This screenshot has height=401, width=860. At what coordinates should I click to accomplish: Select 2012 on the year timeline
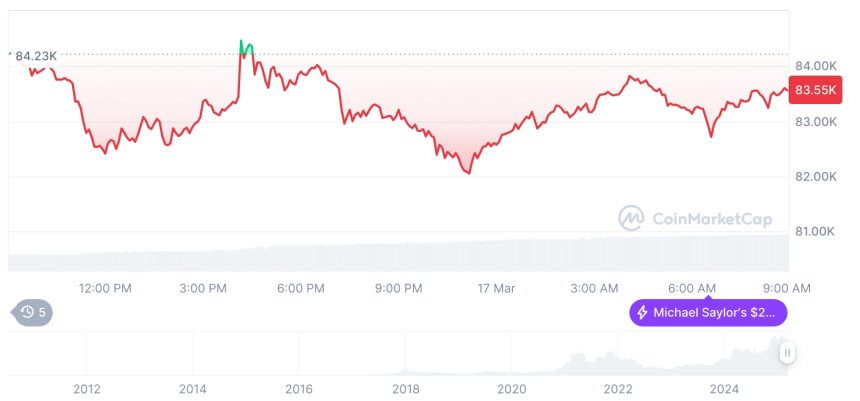[87, 388]
